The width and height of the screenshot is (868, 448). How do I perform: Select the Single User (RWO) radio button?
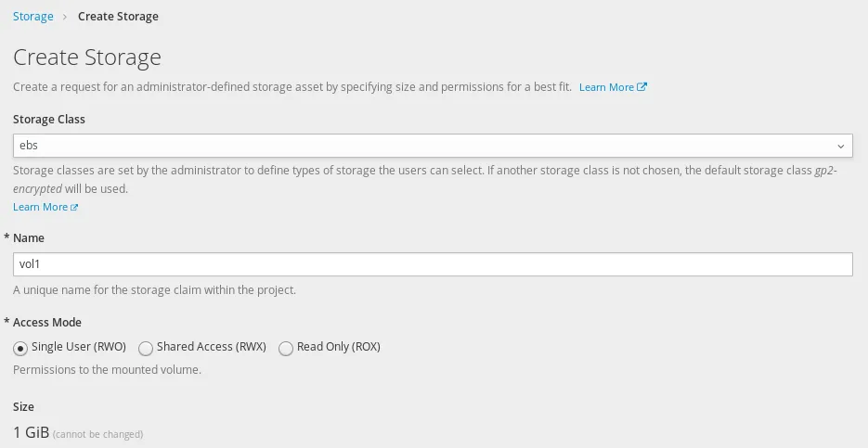click(x=20, y=348)
